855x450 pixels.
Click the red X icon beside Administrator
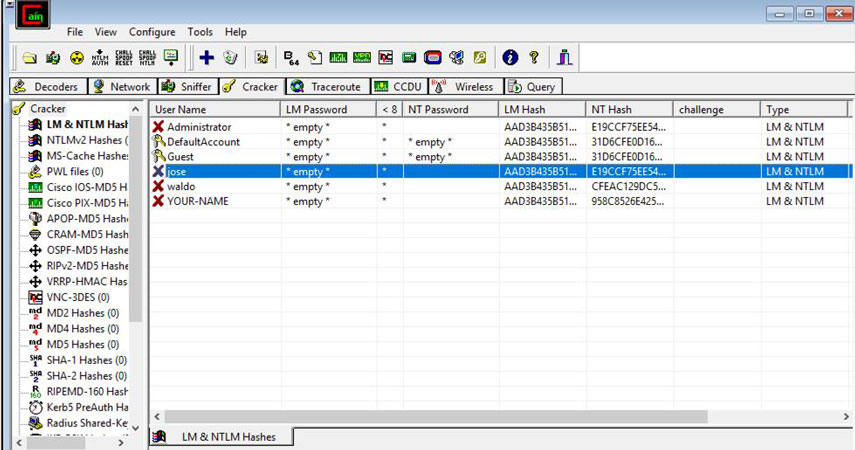pyautogui.click(x=158, y=127)
